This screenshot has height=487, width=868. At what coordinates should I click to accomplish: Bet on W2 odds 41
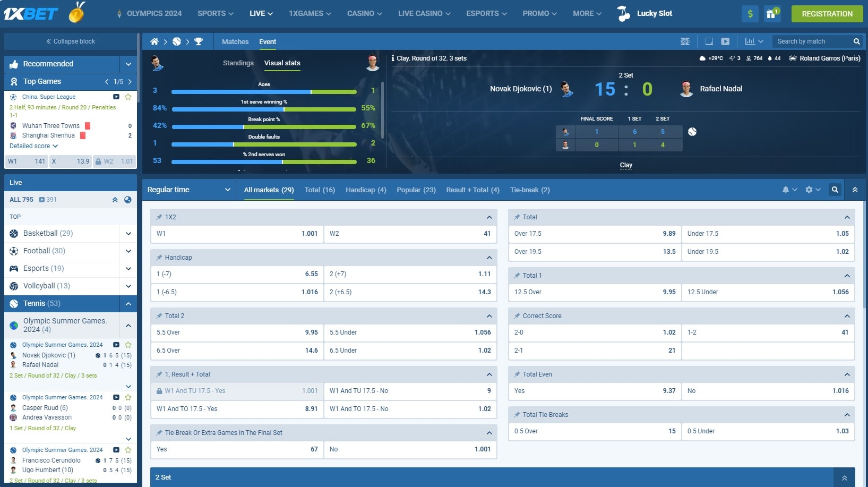point(410,234)
